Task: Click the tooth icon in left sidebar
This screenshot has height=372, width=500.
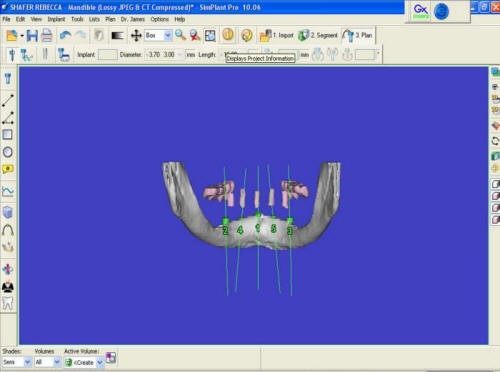Action: coord(8,303)
